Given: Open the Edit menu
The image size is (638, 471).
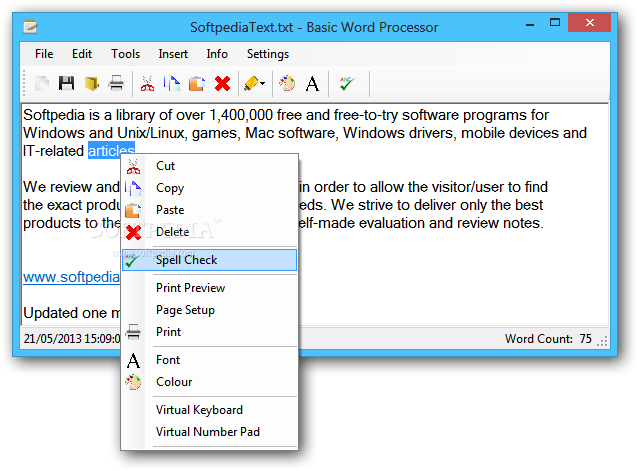Looking at the screenshot, I should click(82, 54).
